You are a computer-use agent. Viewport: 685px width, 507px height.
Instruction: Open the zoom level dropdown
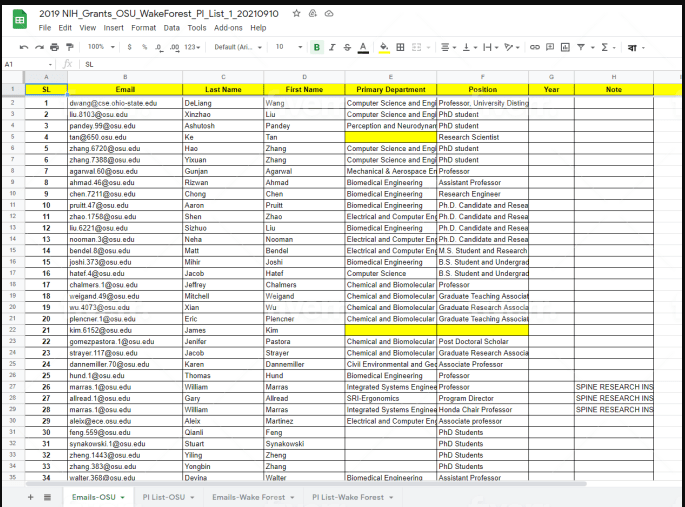point(100,47)
